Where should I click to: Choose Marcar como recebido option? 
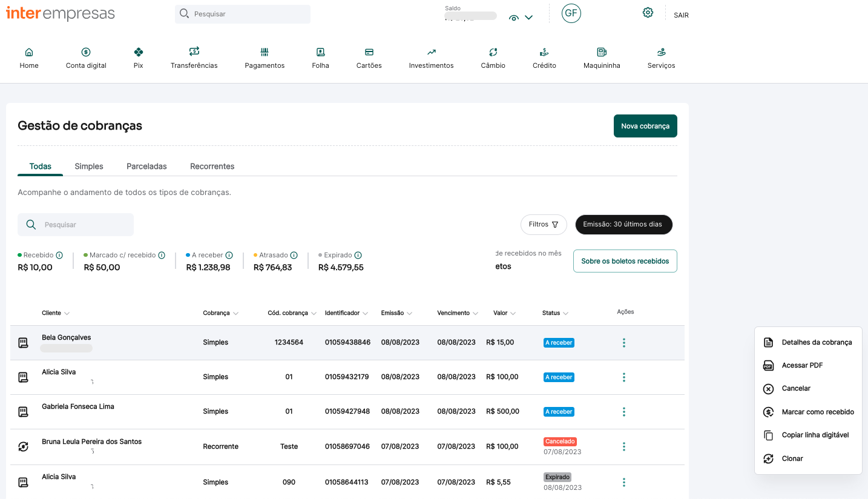coord(808,412)
